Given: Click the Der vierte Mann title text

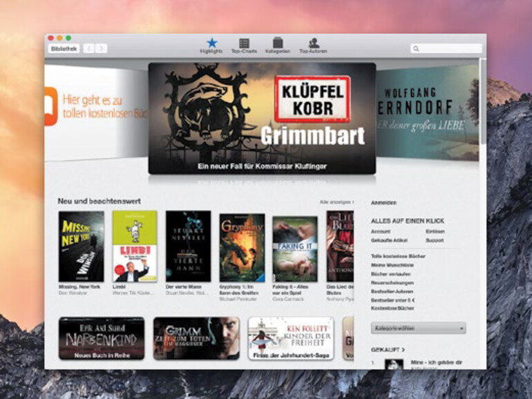Looking at the screenshot, I should click(183, 286).
